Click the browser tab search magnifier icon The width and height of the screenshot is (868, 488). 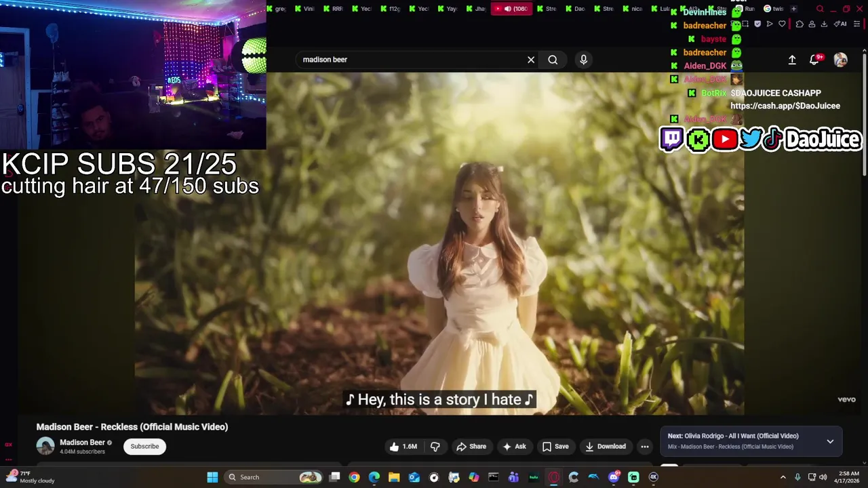pos(820,9)
